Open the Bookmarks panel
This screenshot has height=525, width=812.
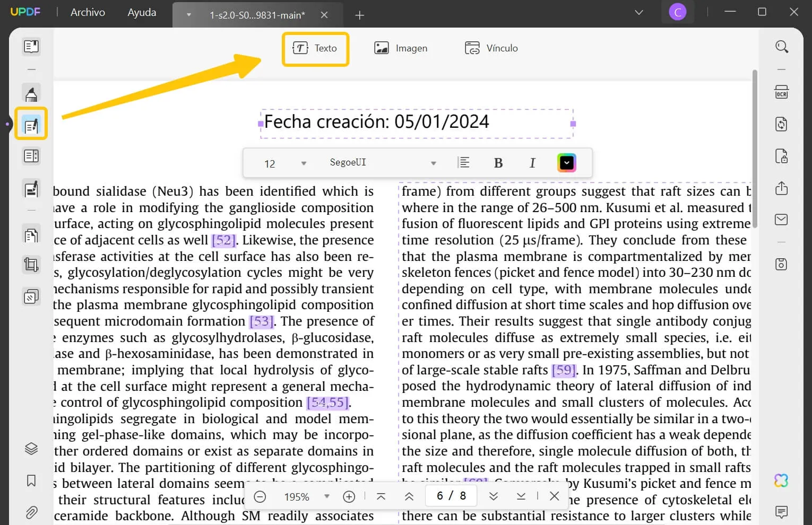tap(31, 481)
